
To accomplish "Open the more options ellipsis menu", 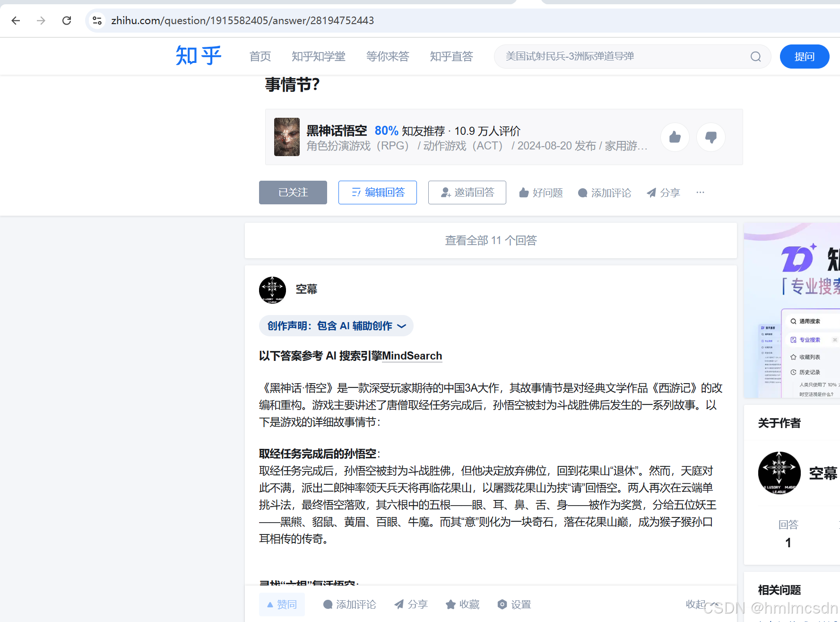I will [700, 192].
